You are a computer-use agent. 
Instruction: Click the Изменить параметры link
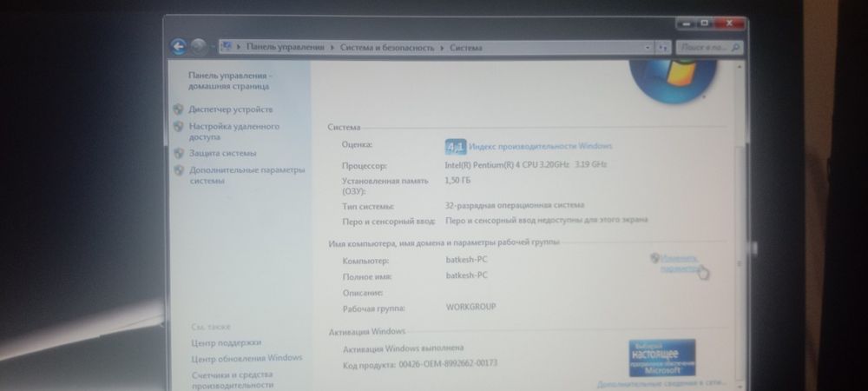pyautogui.click(x=680, y=263)
